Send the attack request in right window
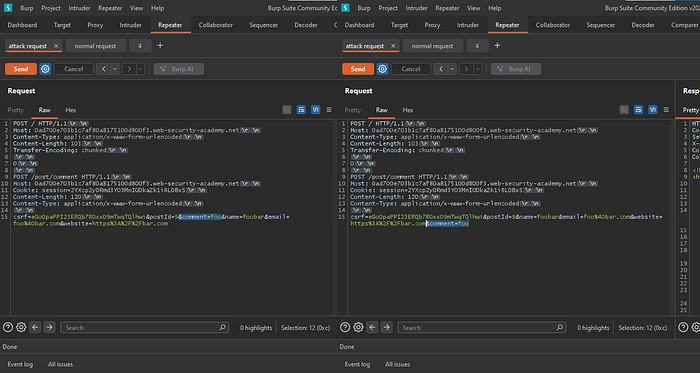The image size is (700, 373). point(358,69)
